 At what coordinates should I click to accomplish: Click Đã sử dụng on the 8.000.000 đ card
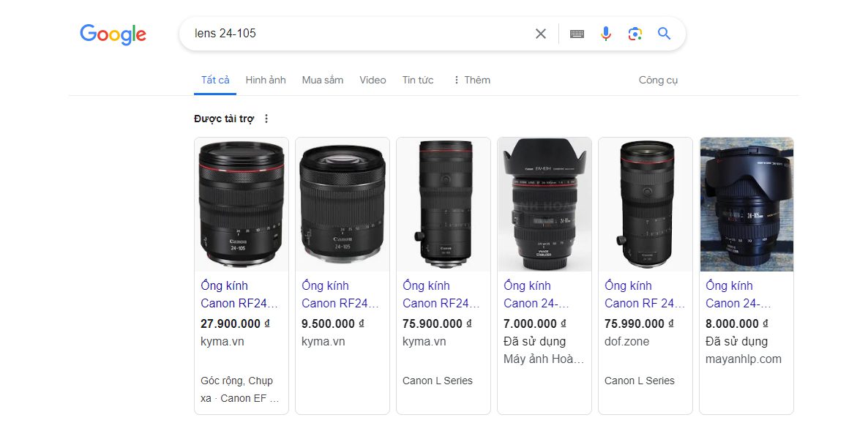point(737,342)
